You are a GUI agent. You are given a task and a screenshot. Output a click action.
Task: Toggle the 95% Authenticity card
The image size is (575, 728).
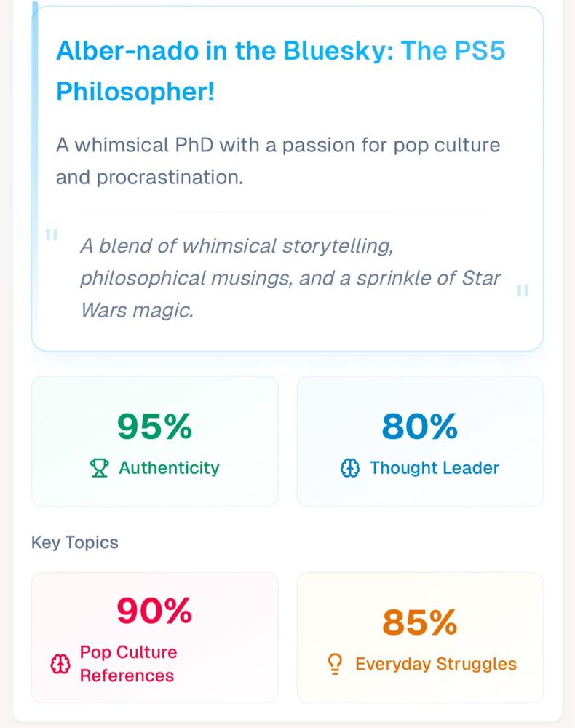pyautogui.click(x=154, y=440)
